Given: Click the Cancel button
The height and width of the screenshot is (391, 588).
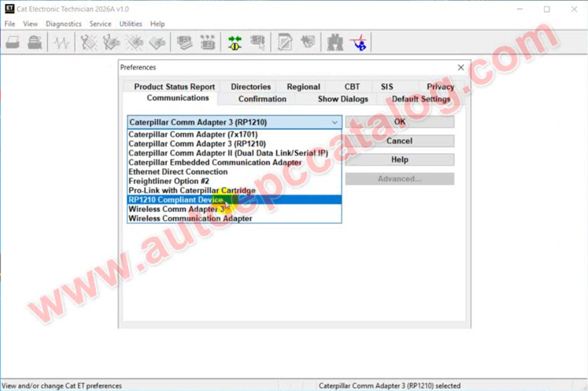Looking at the screenshot, I should pyautogui.click(x=399, y=141).
